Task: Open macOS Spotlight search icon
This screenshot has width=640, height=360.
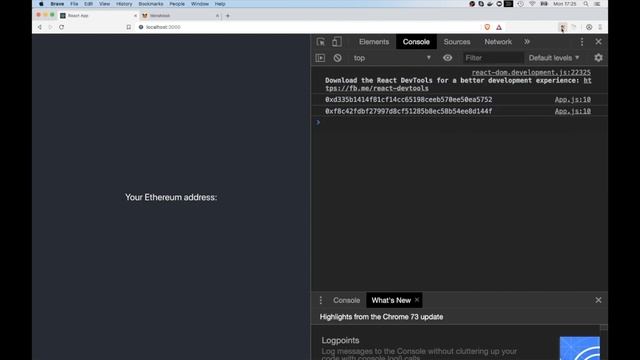Action: click(x=586, y=4)
